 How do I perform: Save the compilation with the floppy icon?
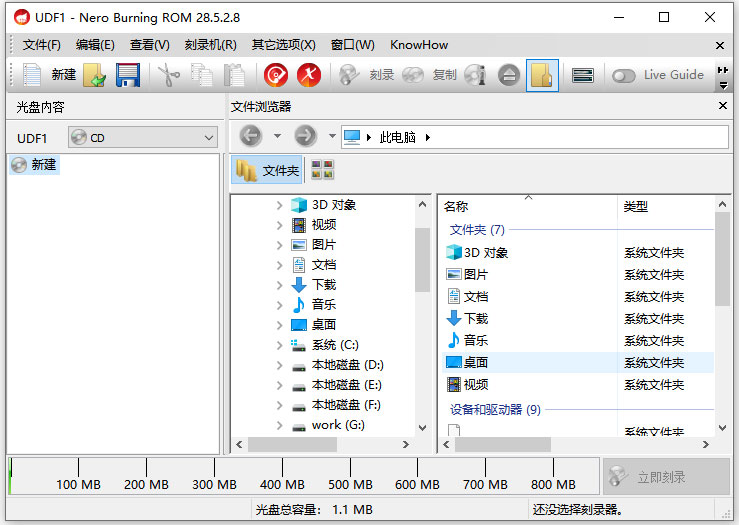click(128, 75)
